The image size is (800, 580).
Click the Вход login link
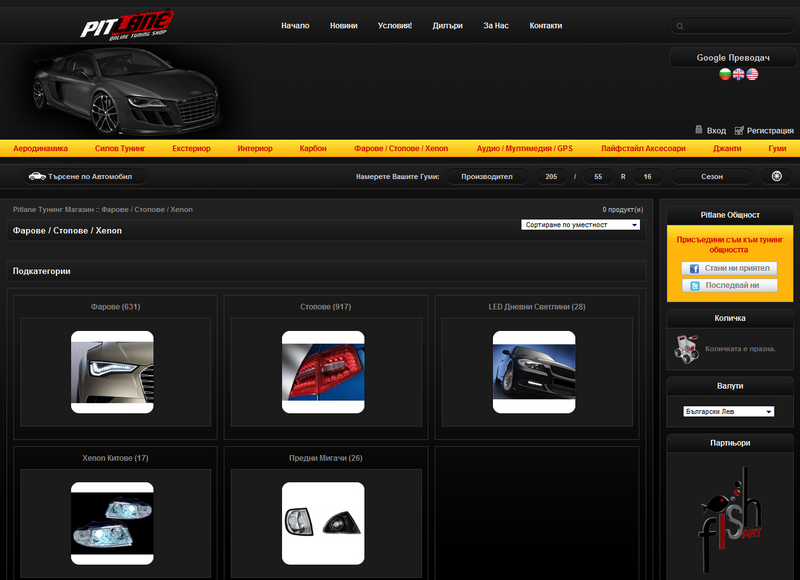[716, 131]
